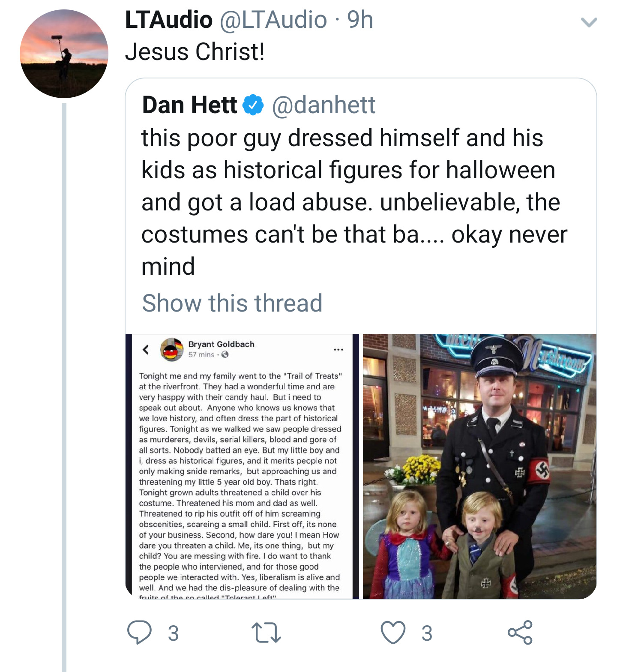
Task: Tap Bryant Goldbach's profile picture icon
Action: 172,350
